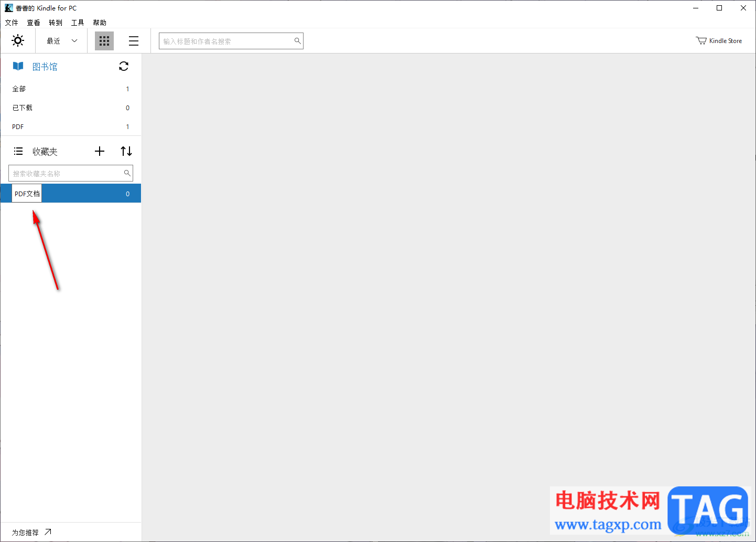Open the 查看 menu
This screenshot has height=542, width=756.
[x=34, y=23]
